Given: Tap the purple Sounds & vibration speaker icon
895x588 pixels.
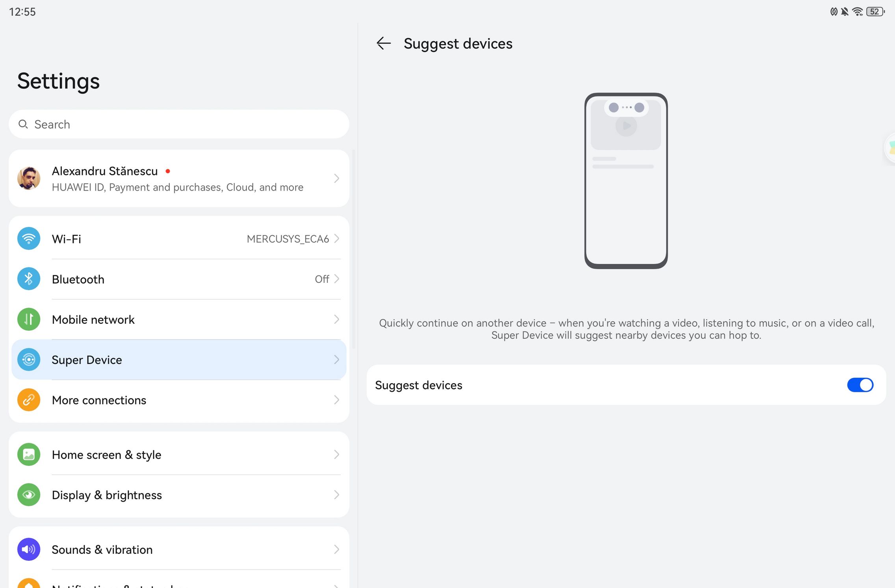Looking at the screenshot, I should point(29,549).
